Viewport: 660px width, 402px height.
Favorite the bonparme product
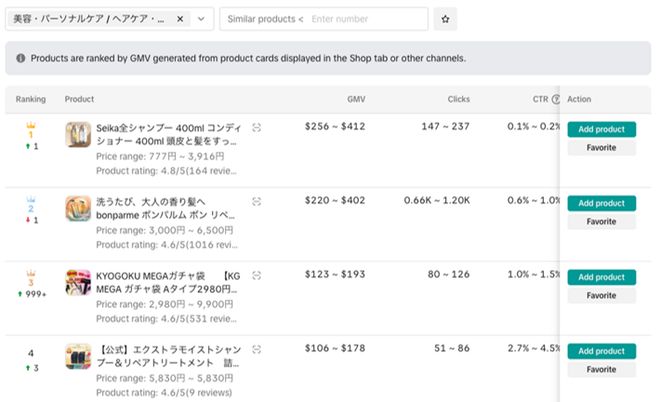[601, 222]
